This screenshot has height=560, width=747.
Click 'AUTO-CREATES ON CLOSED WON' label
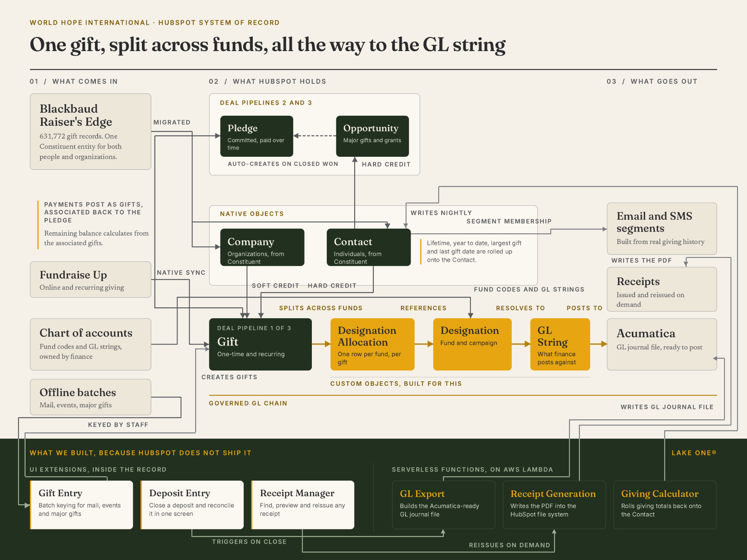(283, 164)
